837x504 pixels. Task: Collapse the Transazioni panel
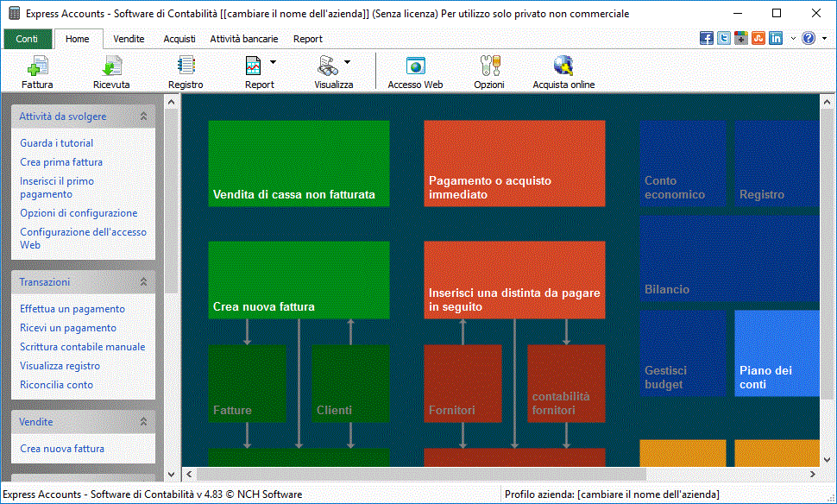143,282
